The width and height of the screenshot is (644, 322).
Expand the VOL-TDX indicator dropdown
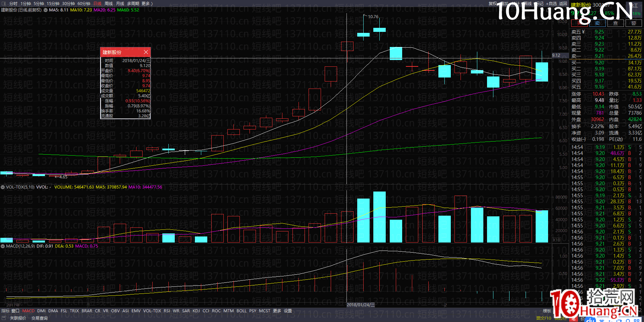pos(3,187)
